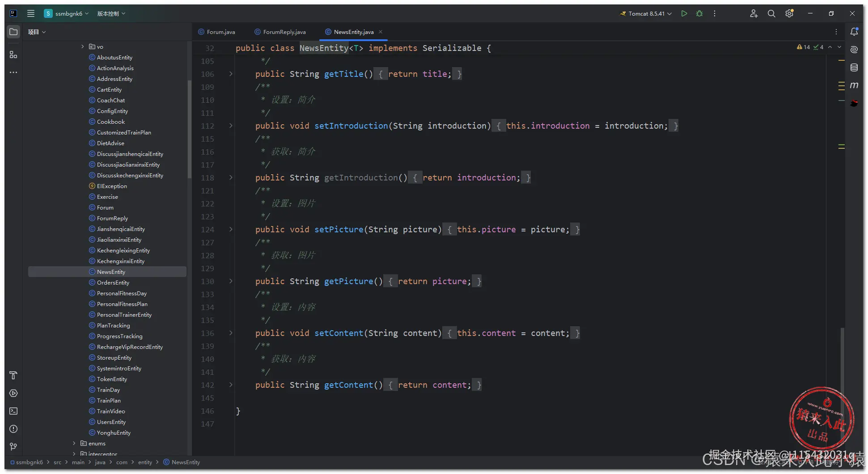
Task: Select OrdersEntity class in project tree
Action: pyautogui.click(x=113, y=282)
